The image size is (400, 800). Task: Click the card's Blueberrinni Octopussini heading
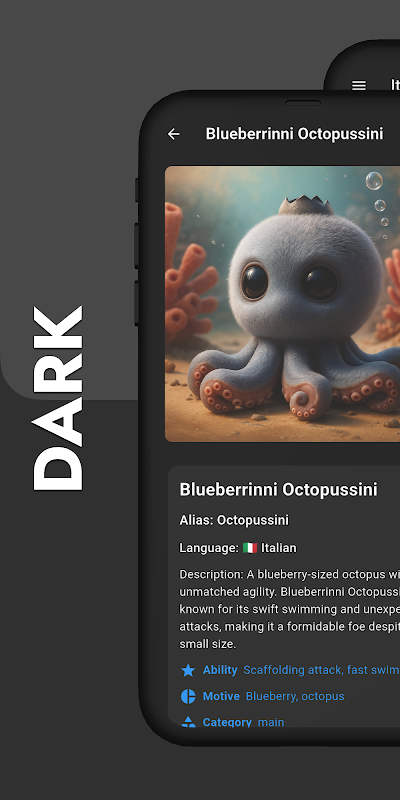[279, 489]
